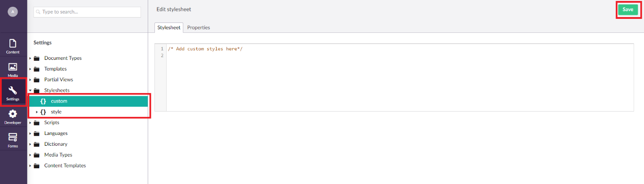Open the Media section icon
The image size is (644, 184).
[13, 67]
